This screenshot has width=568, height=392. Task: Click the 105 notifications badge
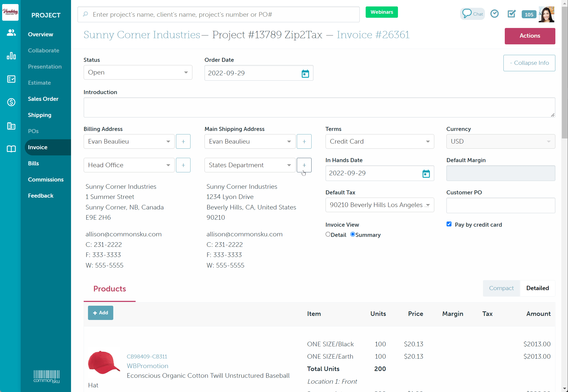coord(528,15)
